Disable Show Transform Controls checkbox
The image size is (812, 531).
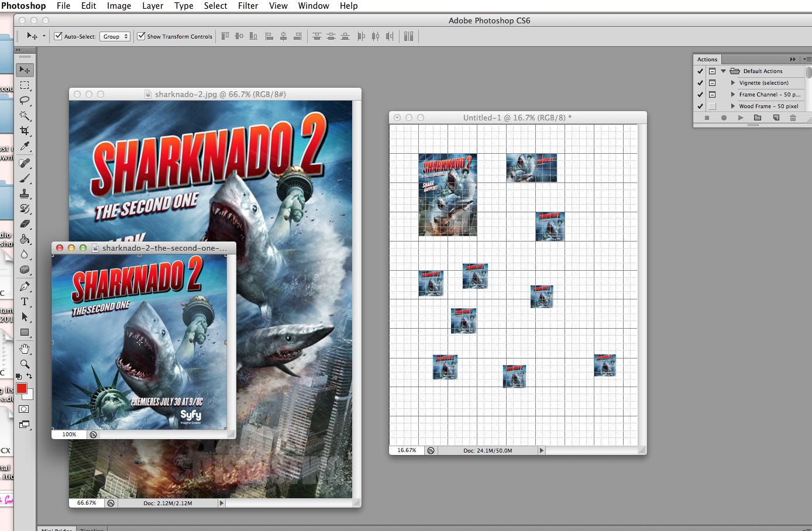click(x=141, y=36)
